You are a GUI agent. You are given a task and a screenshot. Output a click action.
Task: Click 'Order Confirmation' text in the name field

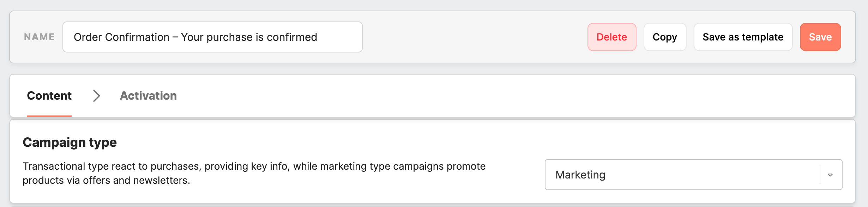coord(121,37)
